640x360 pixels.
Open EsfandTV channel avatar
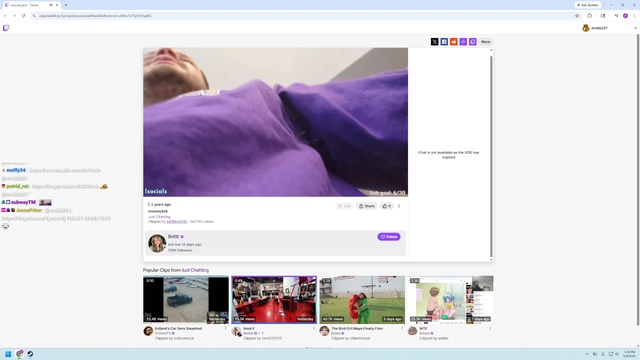pyautogui.click(x=148, y=331)
